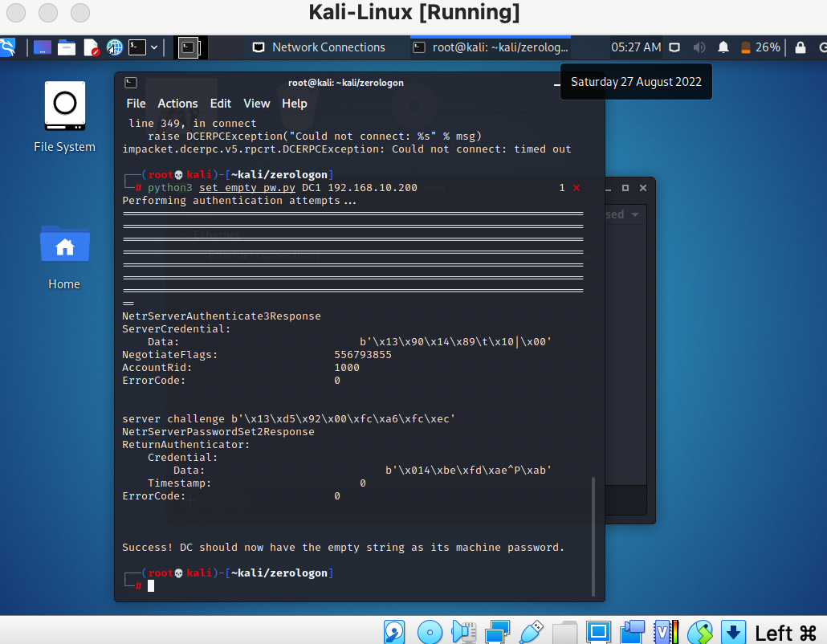Click the show desktop panel icon

43,47
